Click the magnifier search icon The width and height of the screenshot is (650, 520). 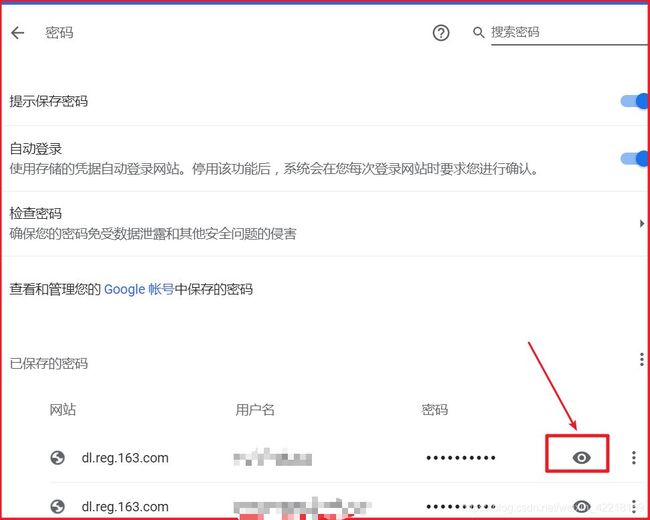point(478,33)
